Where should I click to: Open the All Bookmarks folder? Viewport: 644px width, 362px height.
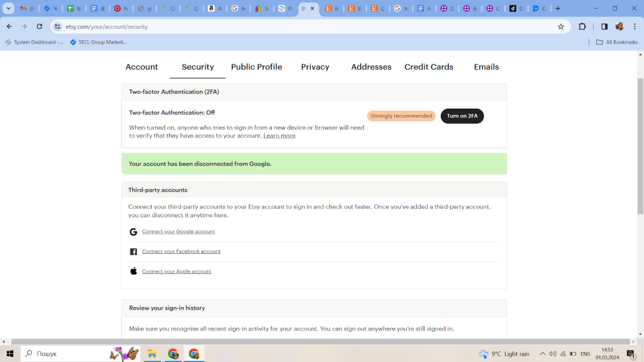tap(617, 42)
